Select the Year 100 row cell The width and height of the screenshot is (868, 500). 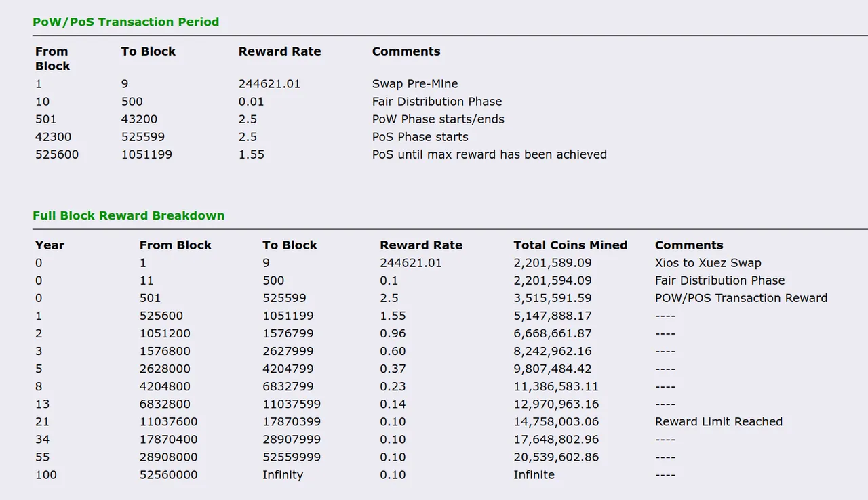(x=46, y=474)
